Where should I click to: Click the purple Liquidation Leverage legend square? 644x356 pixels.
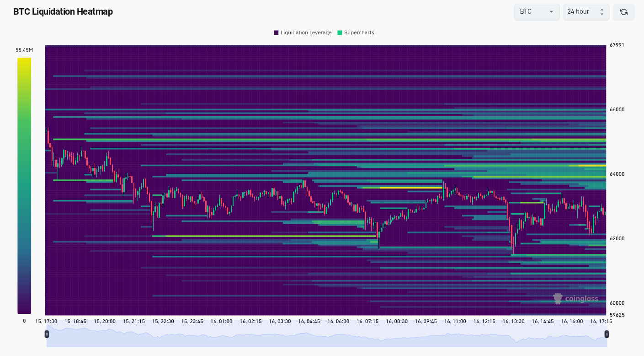[276, 32]
